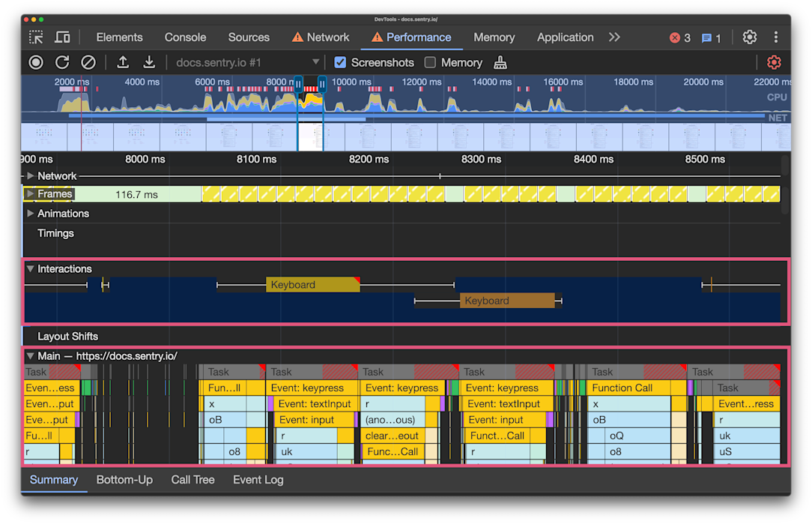Switch to the Console tab
The height and width of the screenshot is (524, 812).
tap(185, 37)
